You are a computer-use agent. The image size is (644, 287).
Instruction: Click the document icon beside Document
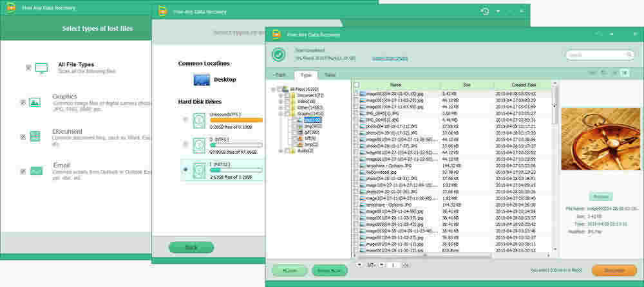[35, 136]
